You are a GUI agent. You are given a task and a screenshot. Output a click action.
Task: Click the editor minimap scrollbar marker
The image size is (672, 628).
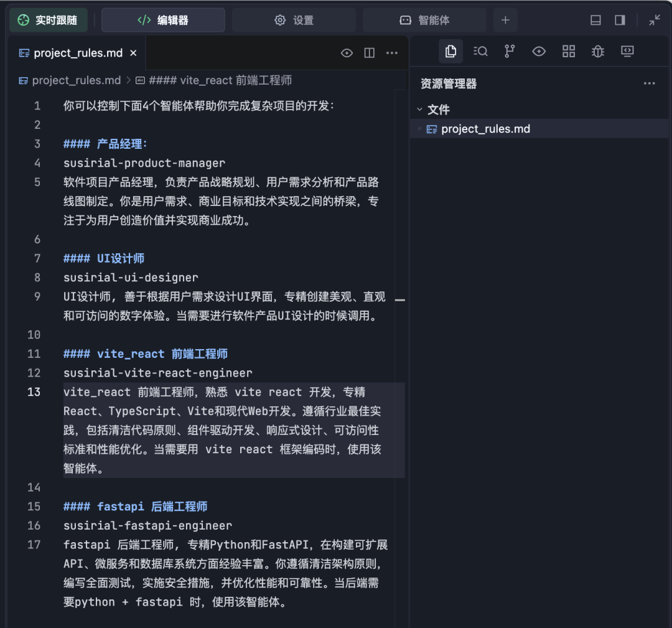point(400,300)
